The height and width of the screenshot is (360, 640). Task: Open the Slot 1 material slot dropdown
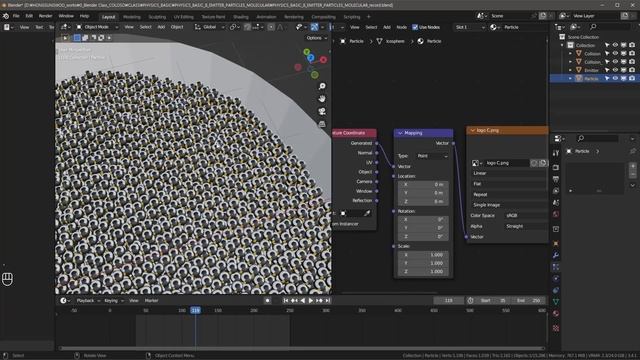469,27
